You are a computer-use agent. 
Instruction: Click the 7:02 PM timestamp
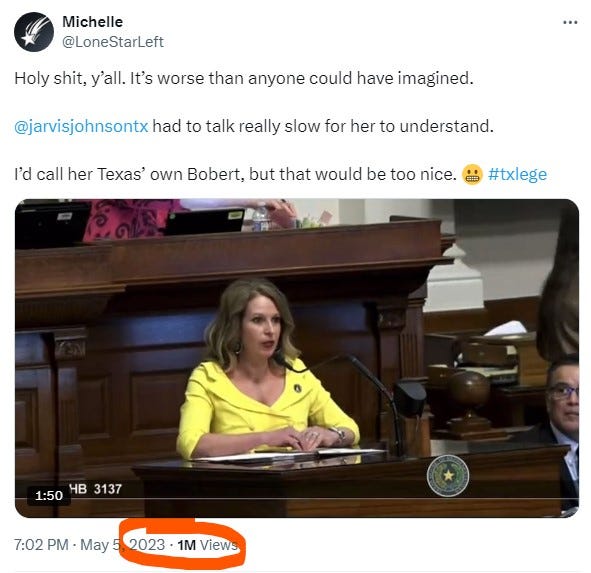tap(41, 545)
